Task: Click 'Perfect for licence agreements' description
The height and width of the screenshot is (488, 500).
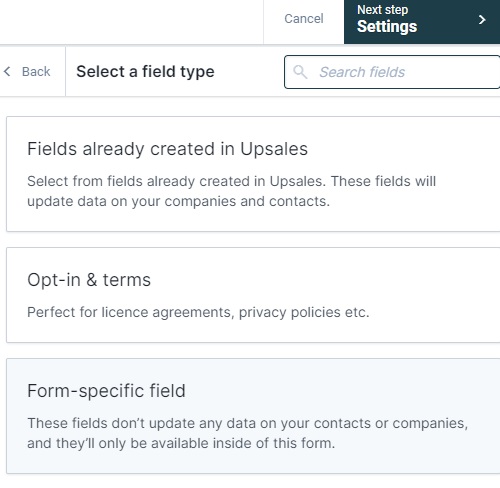Action: [198, 312]
